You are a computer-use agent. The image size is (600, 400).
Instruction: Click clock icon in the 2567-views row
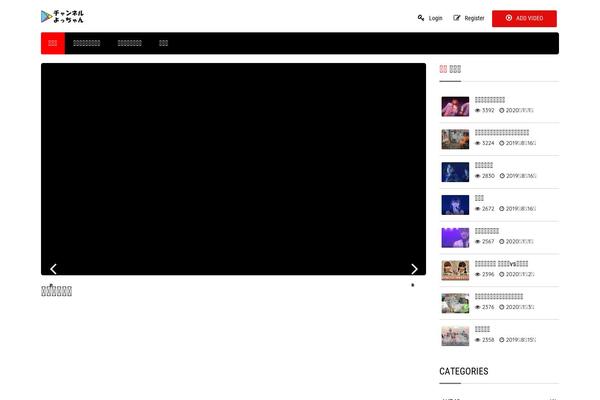[502, 242]
